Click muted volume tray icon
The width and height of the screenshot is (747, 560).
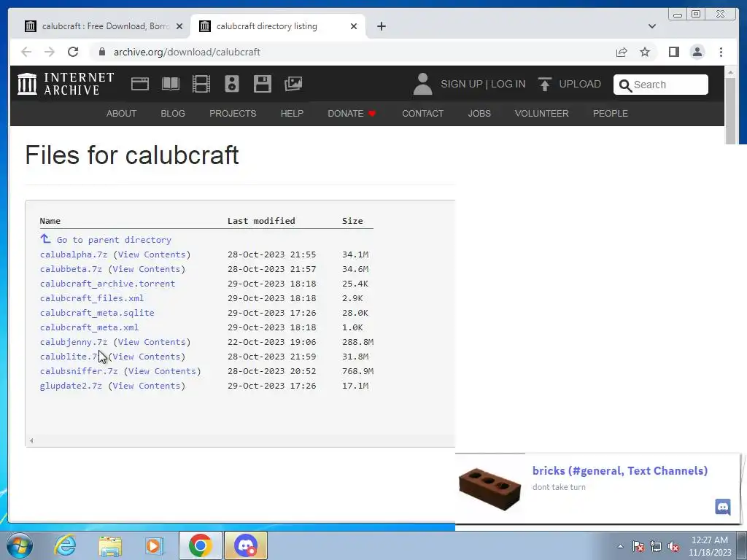pos(673,547)
